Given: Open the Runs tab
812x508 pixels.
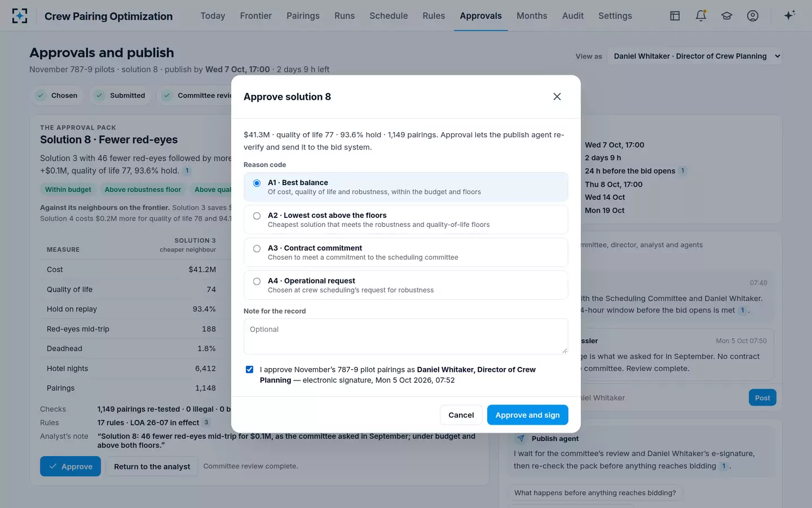Looking at the screenshot, I should pyautogui.click(x=345, y=16).
